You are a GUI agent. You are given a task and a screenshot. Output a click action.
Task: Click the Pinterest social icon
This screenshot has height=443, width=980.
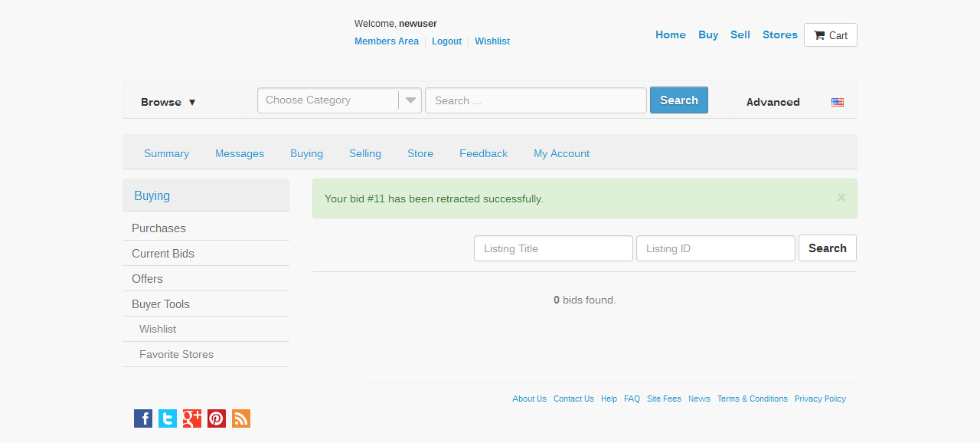(x=217, y=418)
